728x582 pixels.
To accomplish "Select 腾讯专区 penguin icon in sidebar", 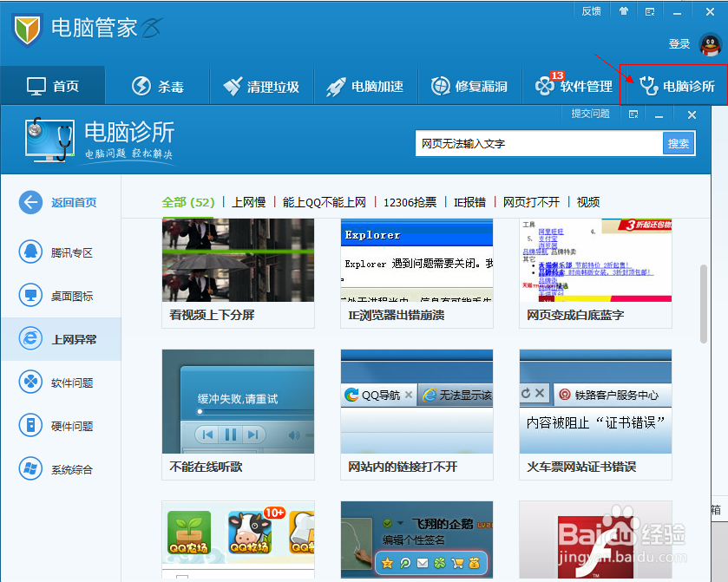I will coord(30,252).
